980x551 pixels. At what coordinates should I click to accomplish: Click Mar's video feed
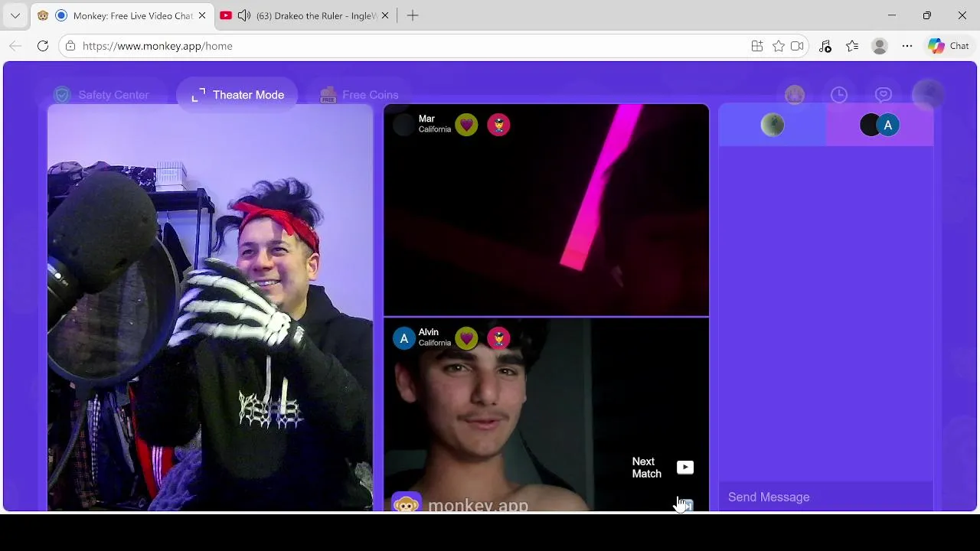(x=546, y=210)
